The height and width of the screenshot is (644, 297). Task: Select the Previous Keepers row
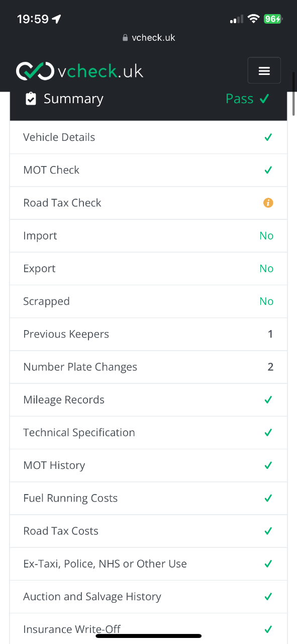click(x=148, y=334)
